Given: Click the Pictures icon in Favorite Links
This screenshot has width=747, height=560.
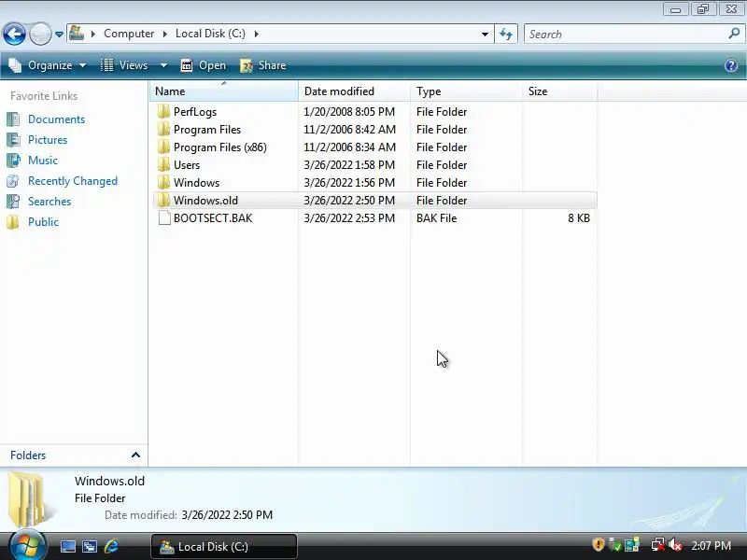Looking at the screenshot, I should (13, 140).
